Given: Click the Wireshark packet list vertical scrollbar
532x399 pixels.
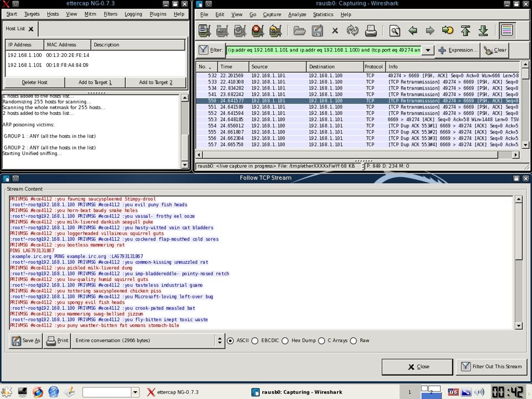Looking at the screenshot, I should point(525,105).
